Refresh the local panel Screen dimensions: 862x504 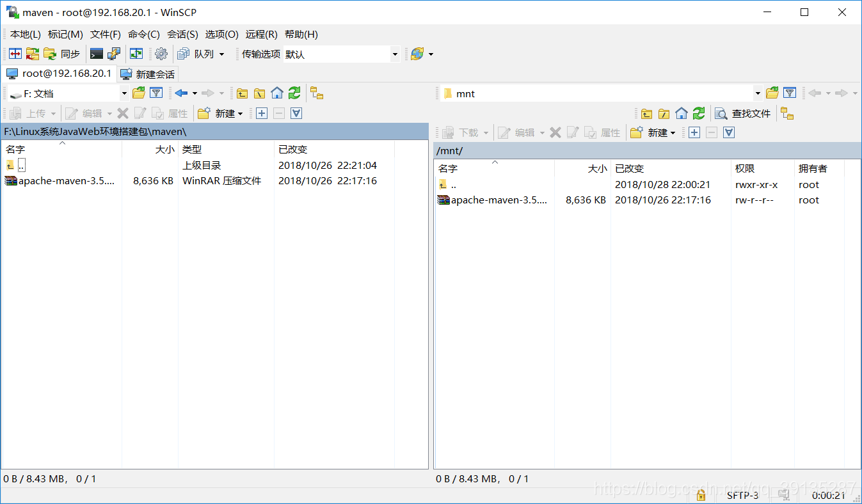point(294,93)
